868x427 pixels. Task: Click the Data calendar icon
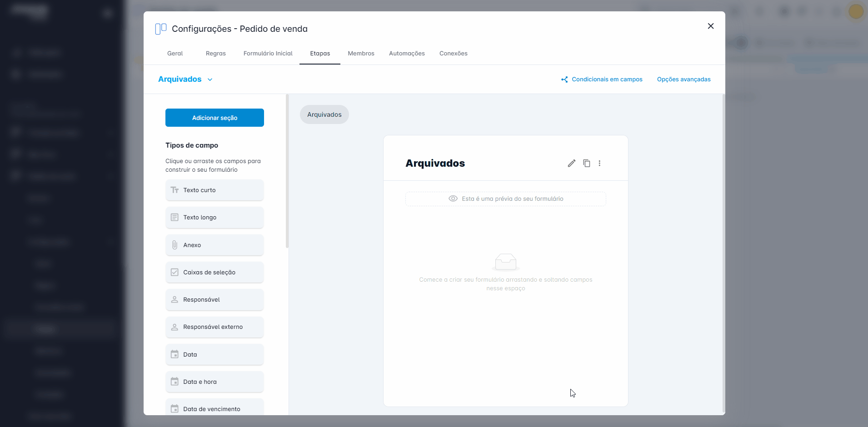175,354
